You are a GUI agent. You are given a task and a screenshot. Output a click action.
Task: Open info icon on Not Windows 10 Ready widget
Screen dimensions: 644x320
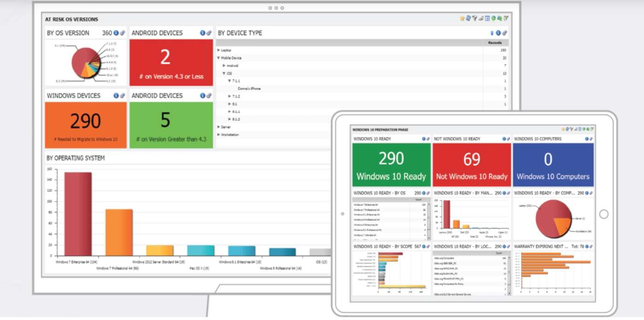[504, 139]
